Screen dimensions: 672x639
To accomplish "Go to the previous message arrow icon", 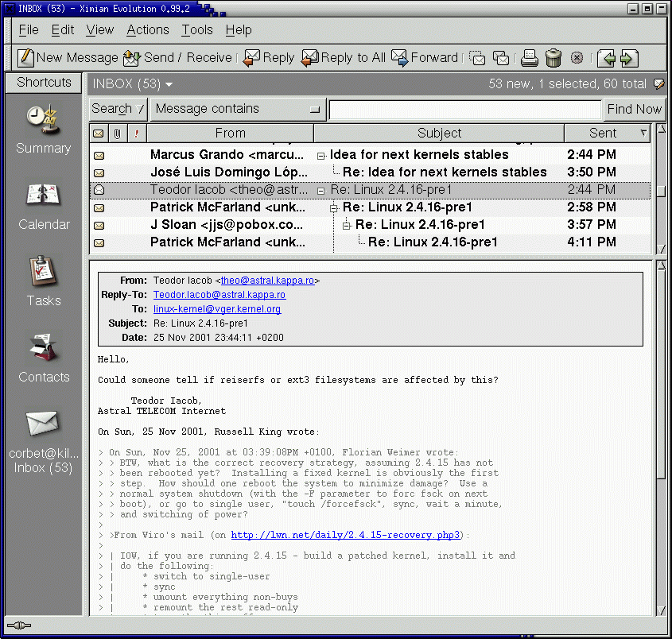I will point(607,58).
